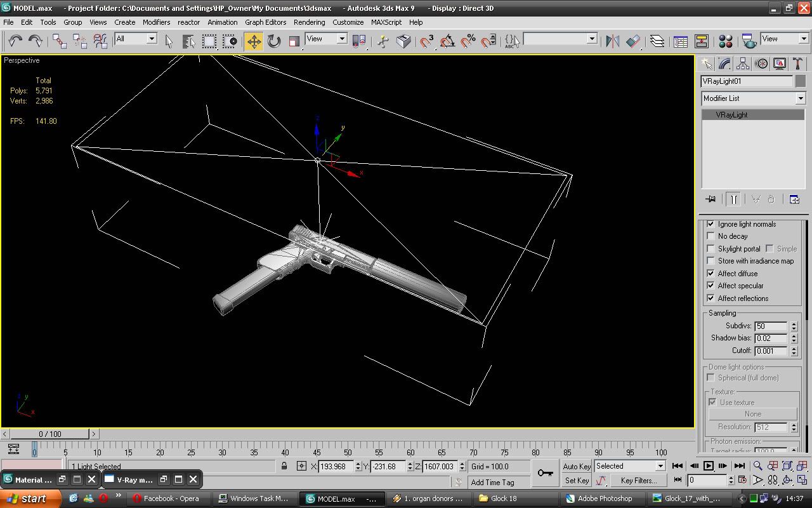Uncheck the Affect specular checkbox

tap(711, 286)
